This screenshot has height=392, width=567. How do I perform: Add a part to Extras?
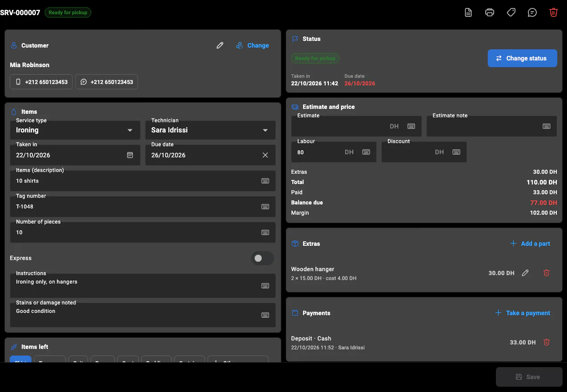click(x=530, y=244)
